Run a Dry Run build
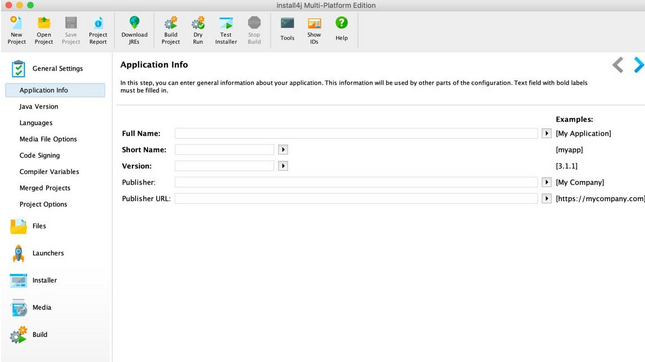The width and height of the screenshot is (645, 362). 198,23
